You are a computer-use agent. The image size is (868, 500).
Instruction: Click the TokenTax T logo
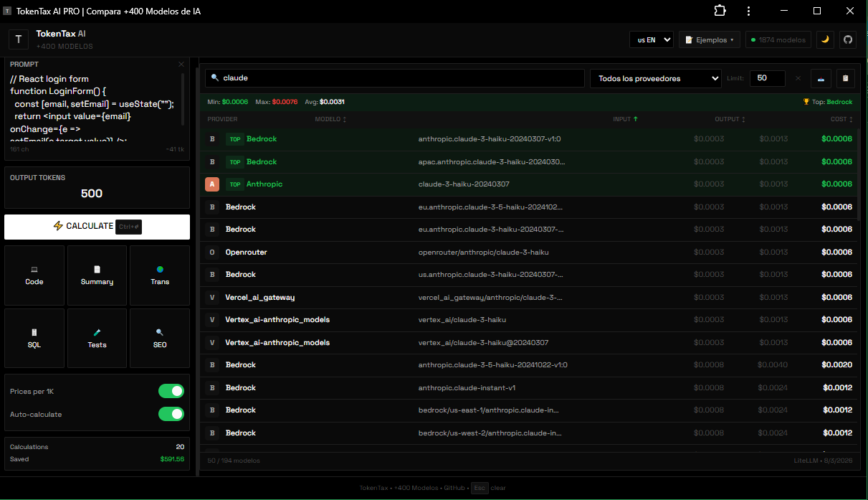pyautogui.click(x=19, y=39)
